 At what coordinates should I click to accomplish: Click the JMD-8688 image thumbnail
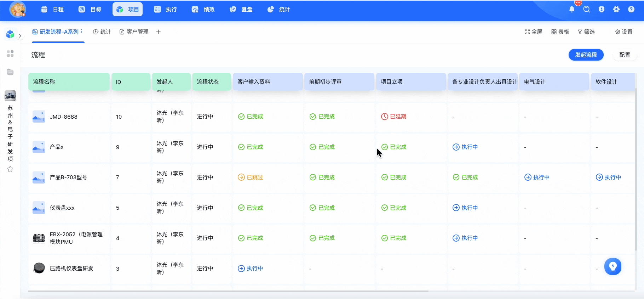click(39, 117)
